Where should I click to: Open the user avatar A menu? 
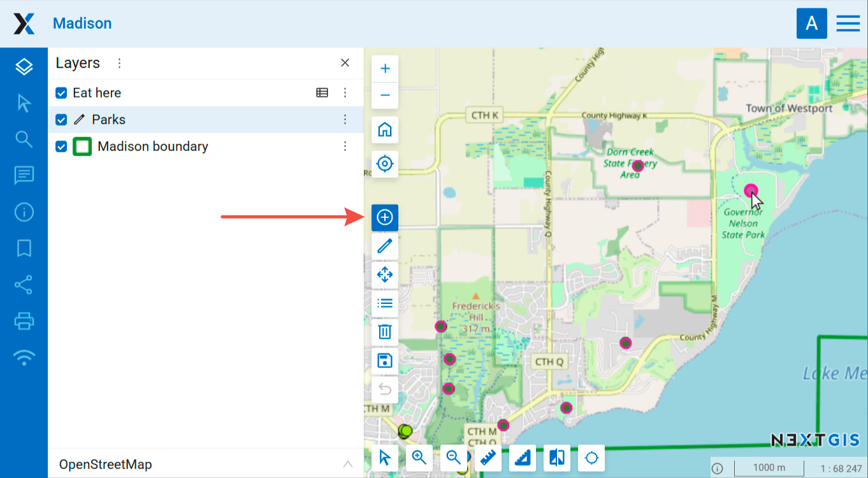[811, 24]
